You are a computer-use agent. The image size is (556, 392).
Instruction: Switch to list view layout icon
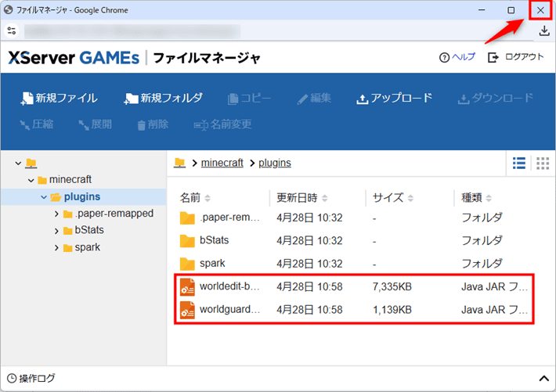pos(519,163)
